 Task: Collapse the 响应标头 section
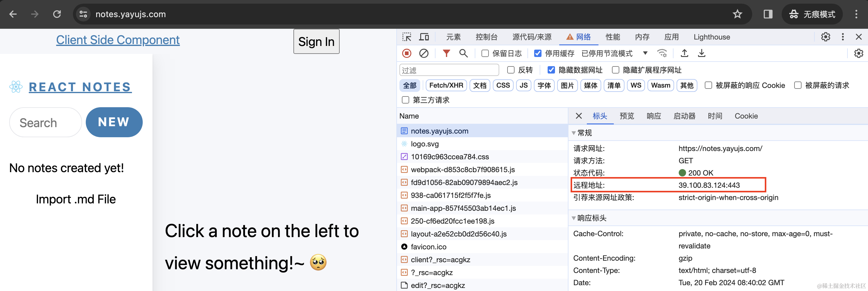(574, 218)
